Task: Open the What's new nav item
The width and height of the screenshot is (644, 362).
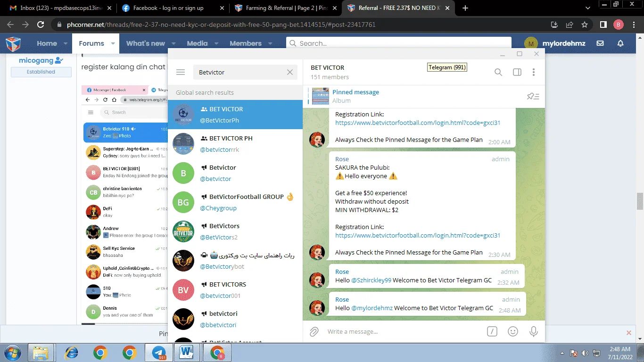Action: 146,43
